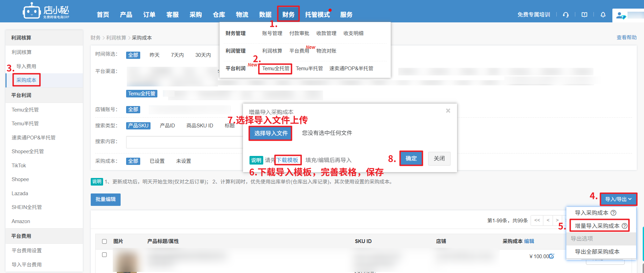644x273 pixels.
Task: Open the 财务 top menu
Action: (288, 14)
